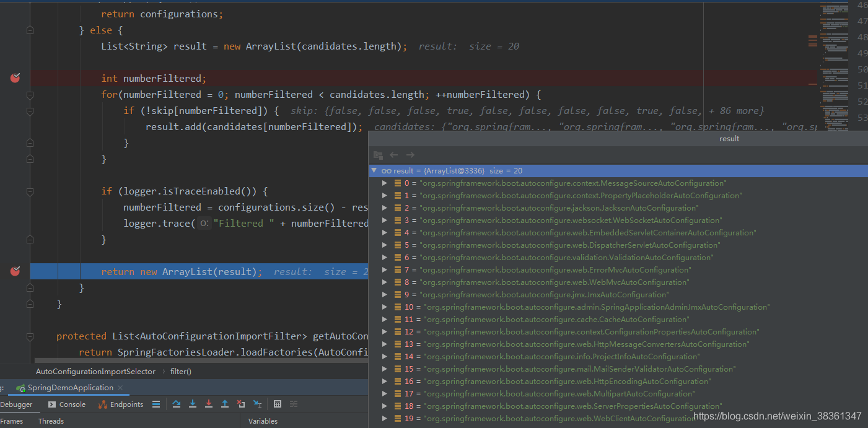Toggle code fold at 'if (logger.isTraceEnabled())' line
The width and height of the screenshot is (868, 428).
coord(30,191)
